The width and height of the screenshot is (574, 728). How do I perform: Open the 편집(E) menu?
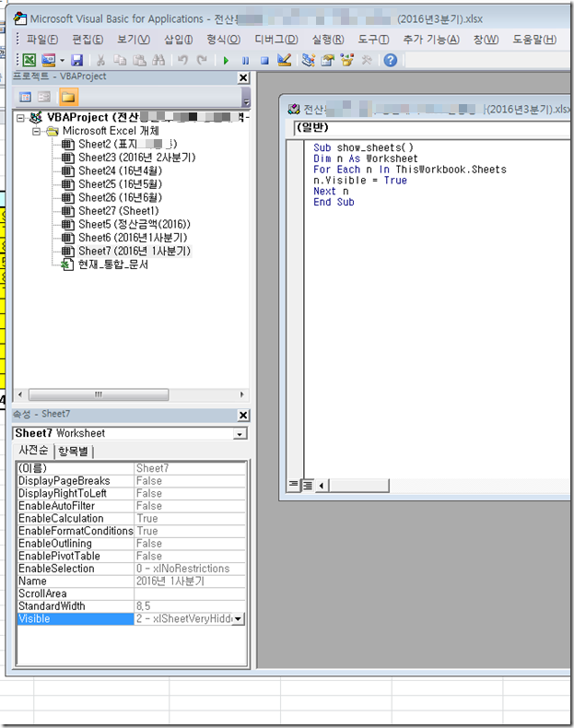(88, 40)
